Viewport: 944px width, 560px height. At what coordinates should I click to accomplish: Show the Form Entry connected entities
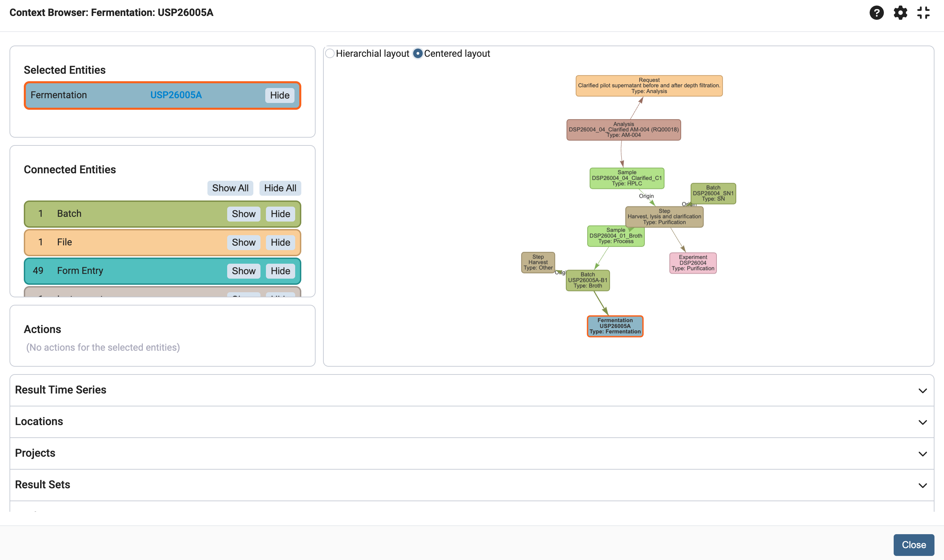(x=243, y=271)
